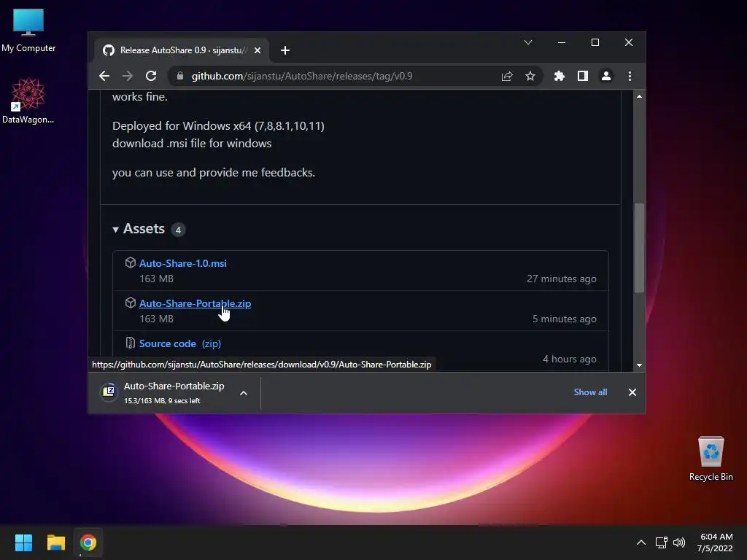Select Recycle Bin desktop icon

tap(711, 458)
